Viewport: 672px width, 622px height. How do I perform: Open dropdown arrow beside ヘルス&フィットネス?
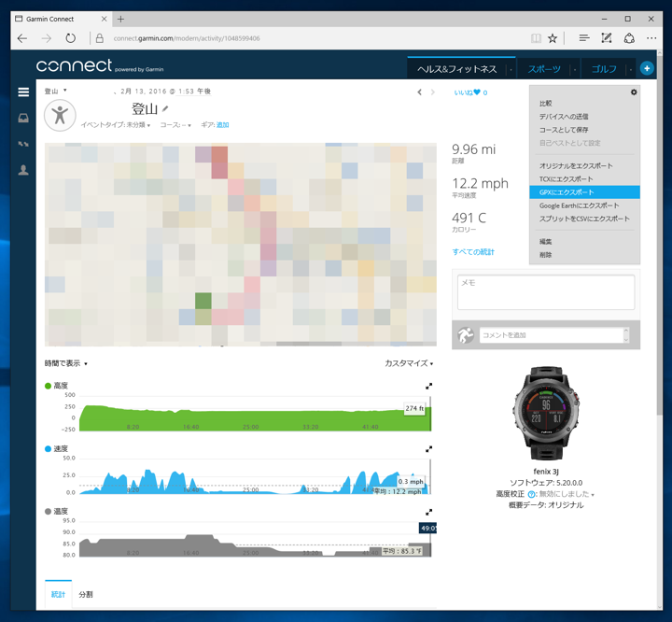pos(511,69)
